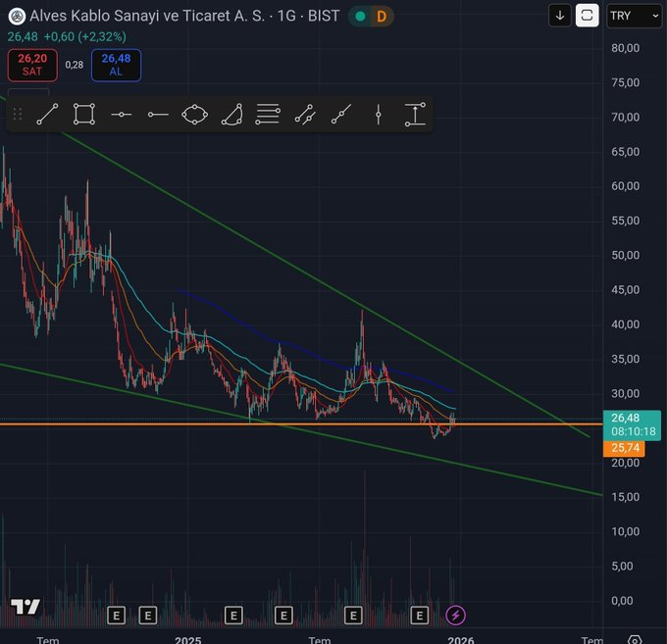Open the earnings marker near 2026
Screen dimensions: 667x644
click(420, 616)
